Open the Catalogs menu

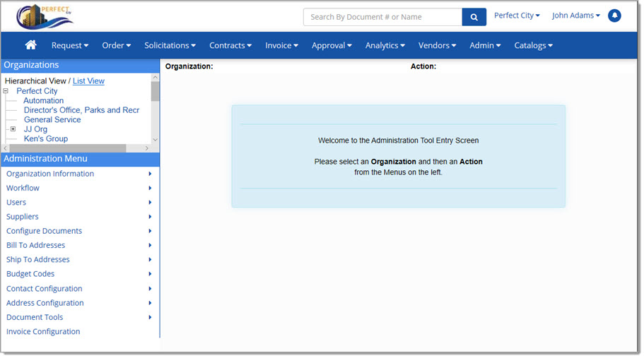(x=533, y=45)
